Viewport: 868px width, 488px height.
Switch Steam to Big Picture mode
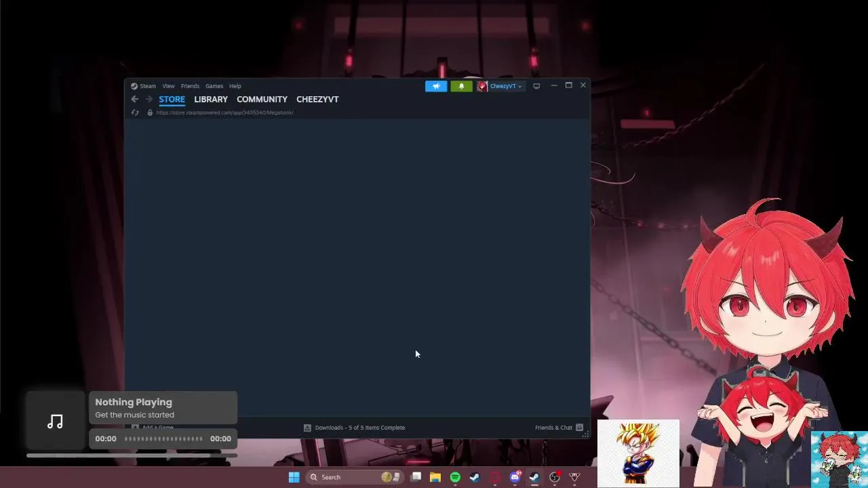(x=536, y=86)
